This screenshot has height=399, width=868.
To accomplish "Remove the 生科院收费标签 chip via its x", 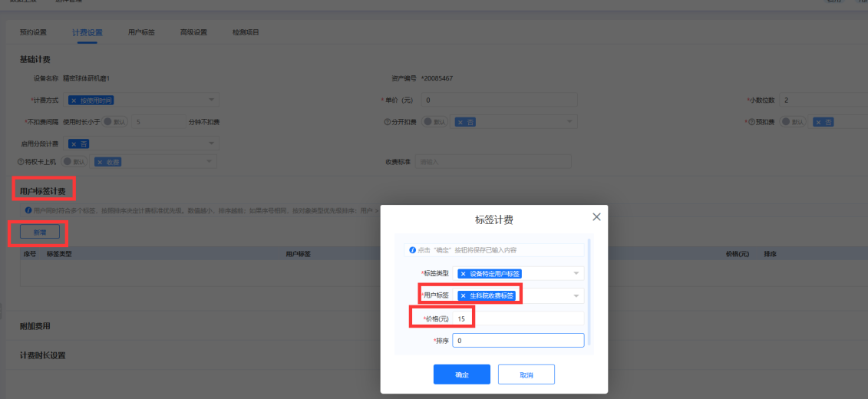I will tap(463, 295).
